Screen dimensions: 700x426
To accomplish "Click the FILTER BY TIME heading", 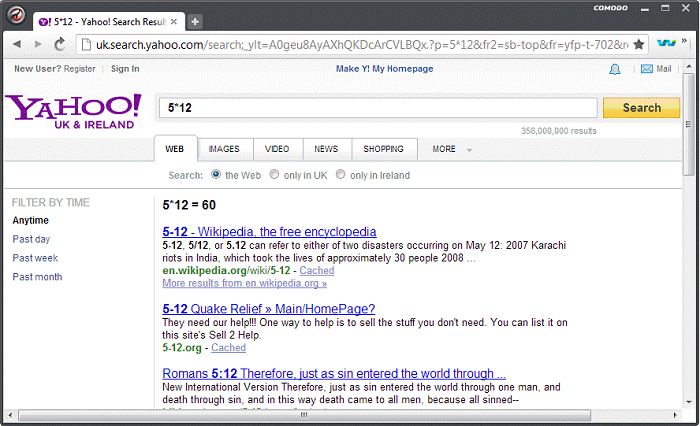I will (x=50, y=203).
